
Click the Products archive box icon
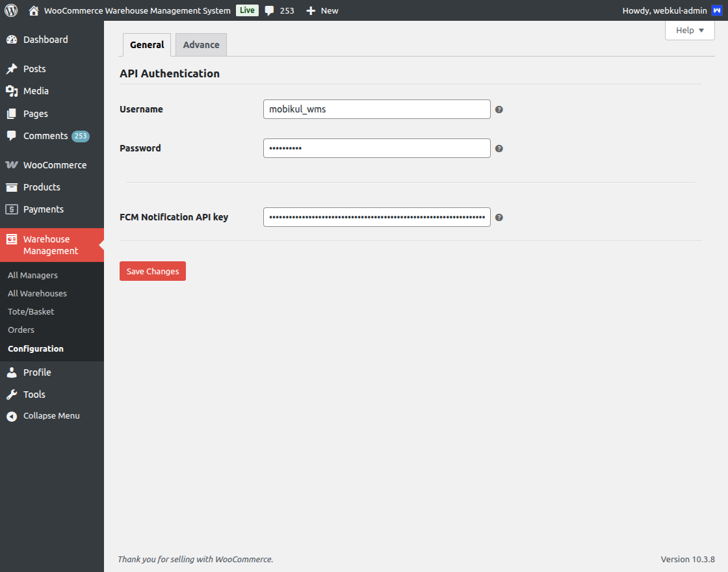pos(12,187)
